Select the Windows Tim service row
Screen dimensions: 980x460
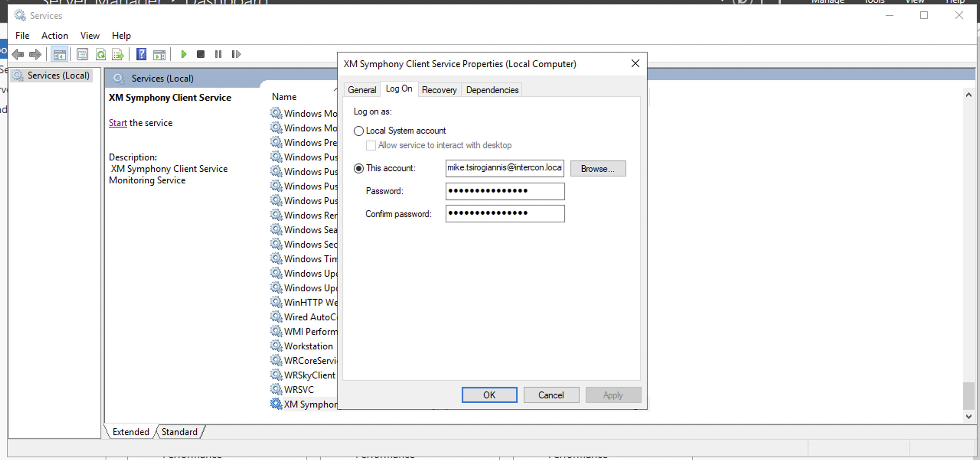(304, 259)
